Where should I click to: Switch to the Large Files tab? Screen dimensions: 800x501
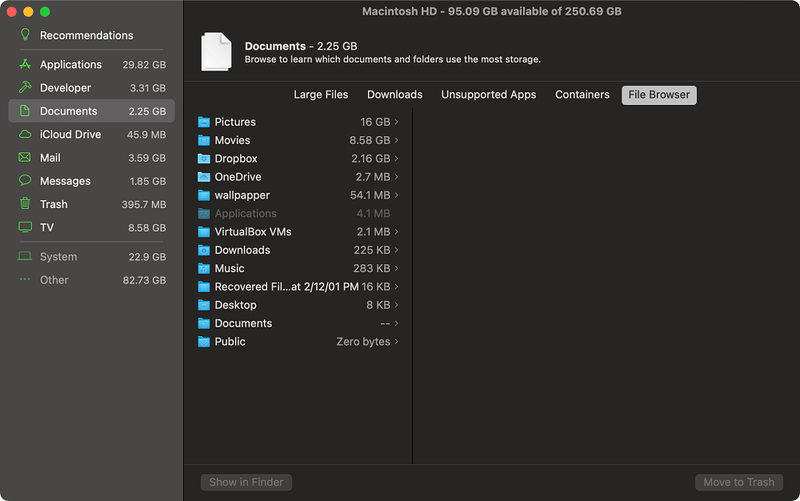click(321, 95)
